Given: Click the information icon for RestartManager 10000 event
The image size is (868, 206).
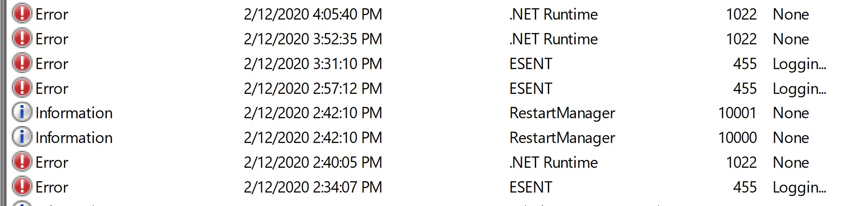Looking at the screenshot, I should [x=22, y=137].
